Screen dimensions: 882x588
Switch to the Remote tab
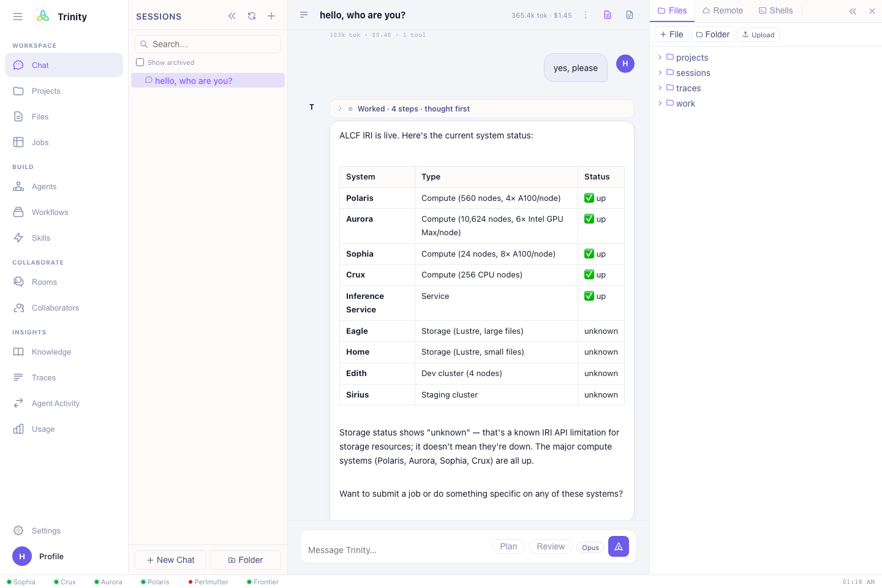pyautogui.click(x=723, y=10)
